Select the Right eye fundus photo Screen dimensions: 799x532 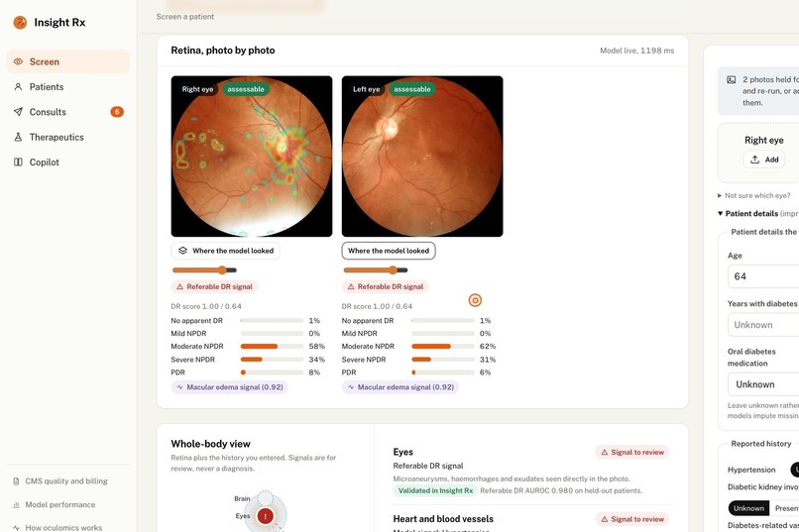(x=252, y=157)
